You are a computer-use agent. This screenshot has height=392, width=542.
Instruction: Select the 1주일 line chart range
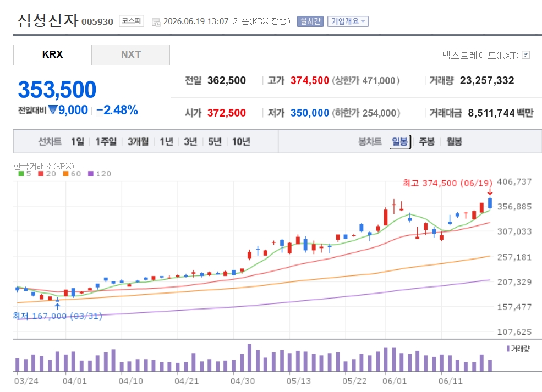tap(106, 142)
